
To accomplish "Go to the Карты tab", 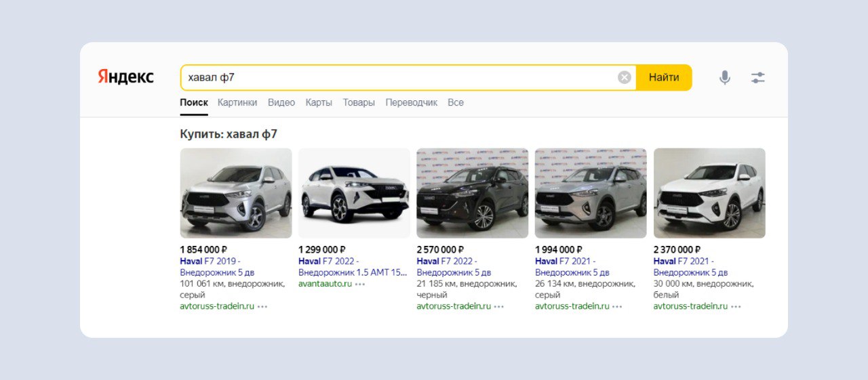I will [319, 102].
